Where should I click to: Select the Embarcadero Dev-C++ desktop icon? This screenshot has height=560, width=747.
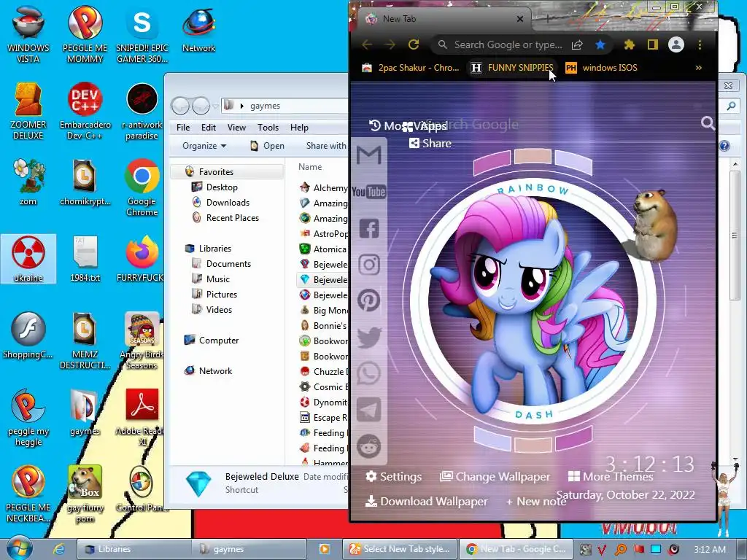click(85, 111)
